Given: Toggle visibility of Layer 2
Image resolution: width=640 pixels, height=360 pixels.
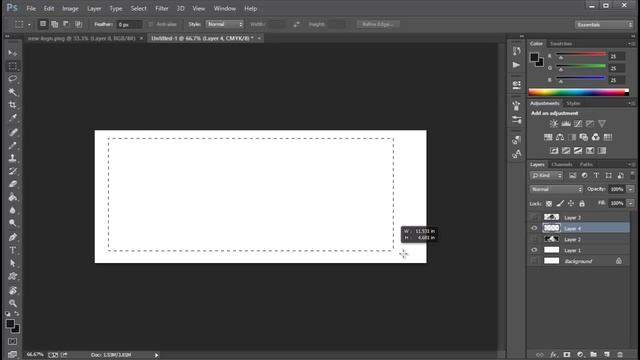Looking at the screenshot, I should point(534,239).
